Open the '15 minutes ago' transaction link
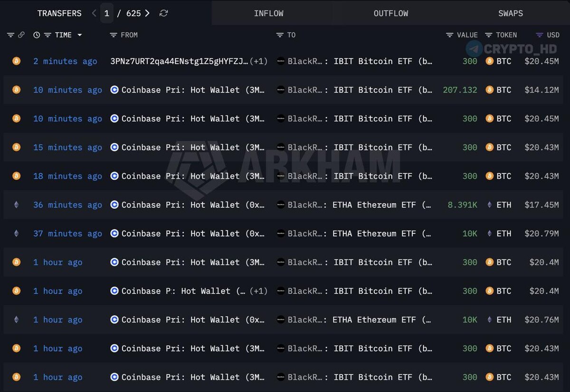The image size is (570, 392). point(67,147)
